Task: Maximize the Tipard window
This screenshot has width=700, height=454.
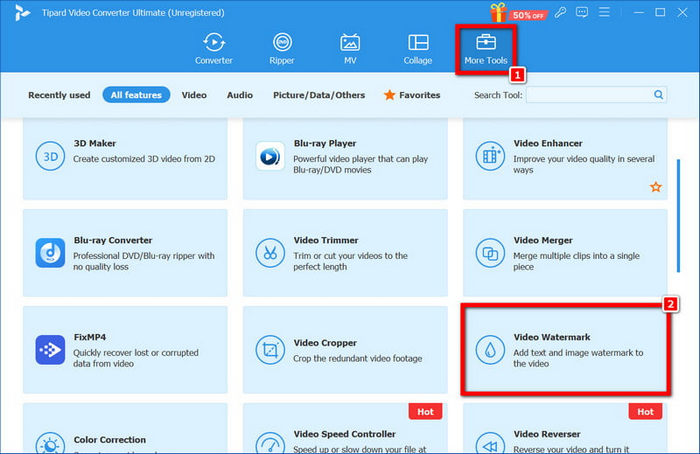Action: click(x=660, y=12)
